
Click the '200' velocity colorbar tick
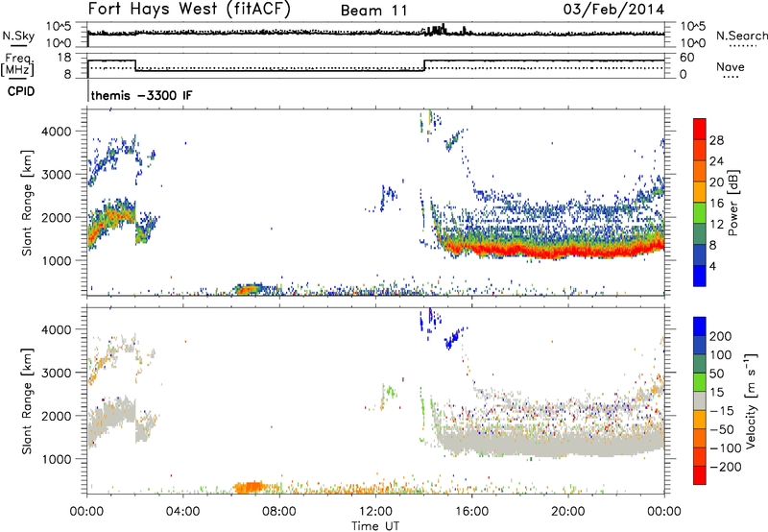(x=721, y=336)
